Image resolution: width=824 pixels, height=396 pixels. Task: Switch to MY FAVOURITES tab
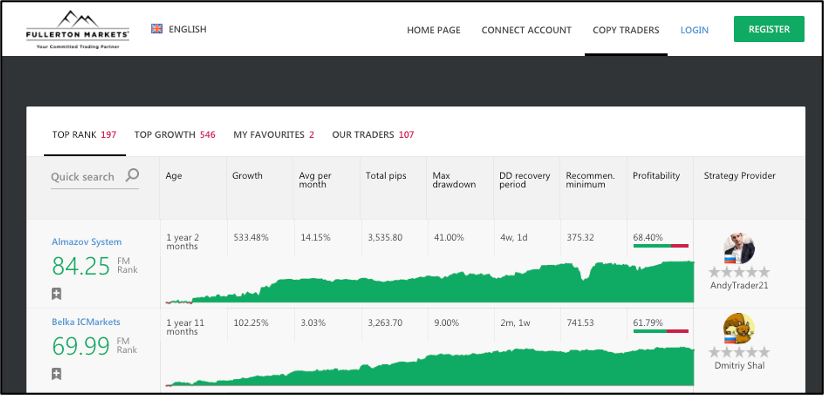point(274,135)
